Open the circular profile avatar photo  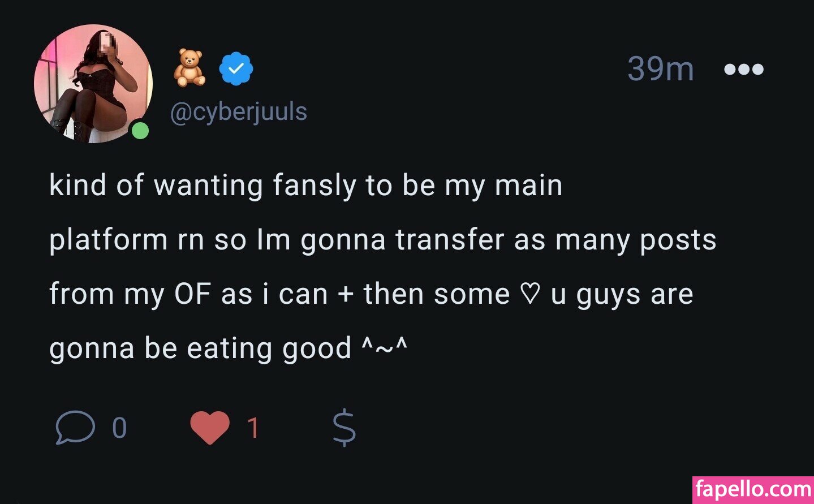pos(93,84)
